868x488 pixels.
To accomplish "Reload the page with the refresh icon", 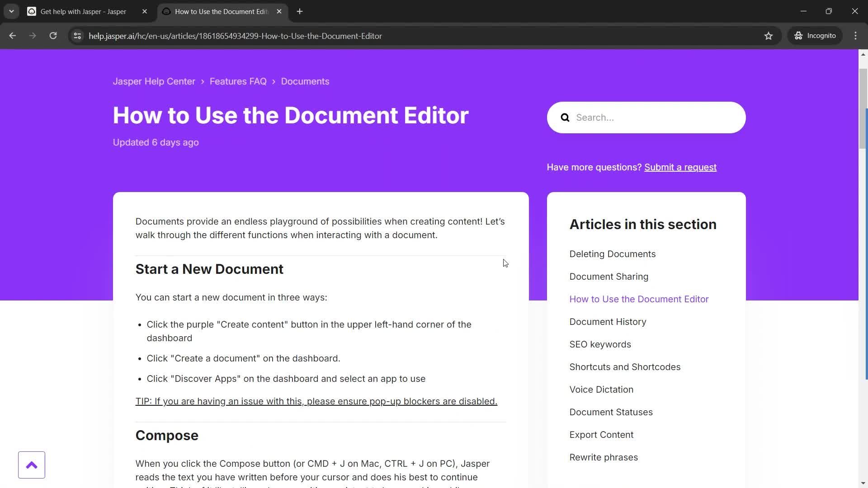I will coord(53,36).
